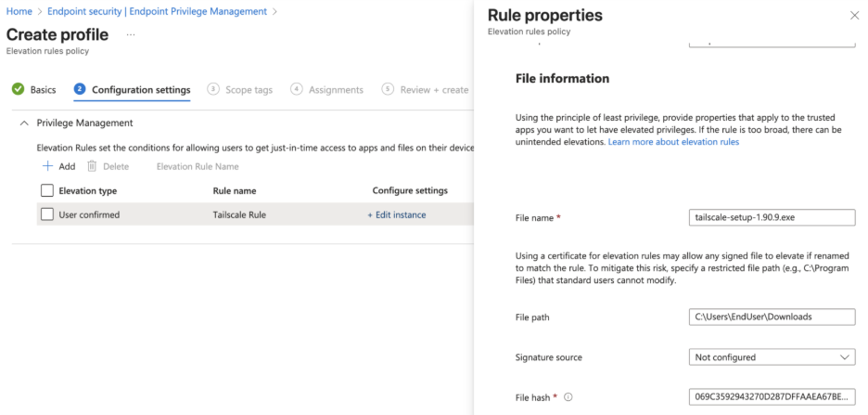Check the select-all Elevation type checkbox
The width and height of the screenshot is (868, 415).
(x=47, y=190)
